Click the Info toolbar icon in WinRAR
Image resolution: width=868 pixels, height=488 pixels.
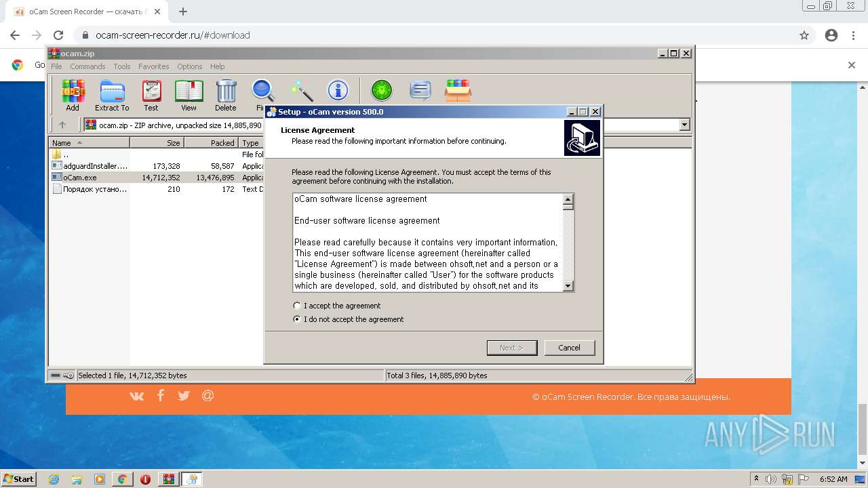[338, 90]
